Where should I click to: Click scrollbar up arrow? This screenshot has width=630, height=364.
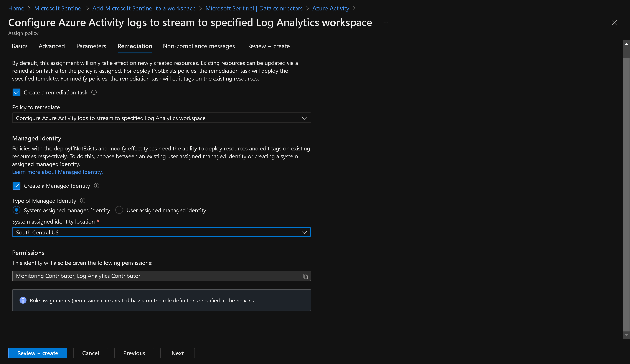click(x=626, y=44)
